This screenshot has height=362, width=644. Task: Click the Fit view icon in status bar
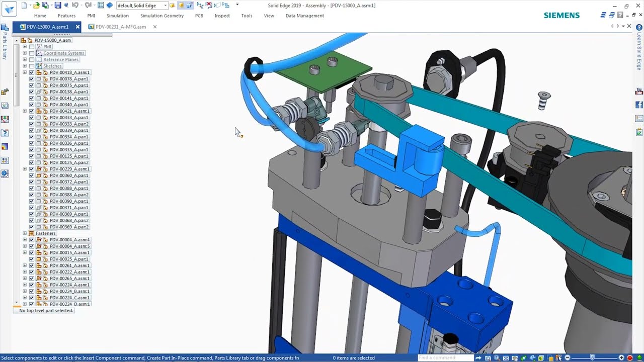point(506,358)
